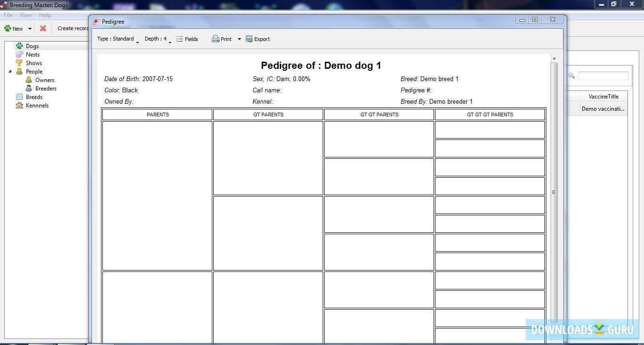Open the Type : Standard dropdown

click(x=118, y=39)
